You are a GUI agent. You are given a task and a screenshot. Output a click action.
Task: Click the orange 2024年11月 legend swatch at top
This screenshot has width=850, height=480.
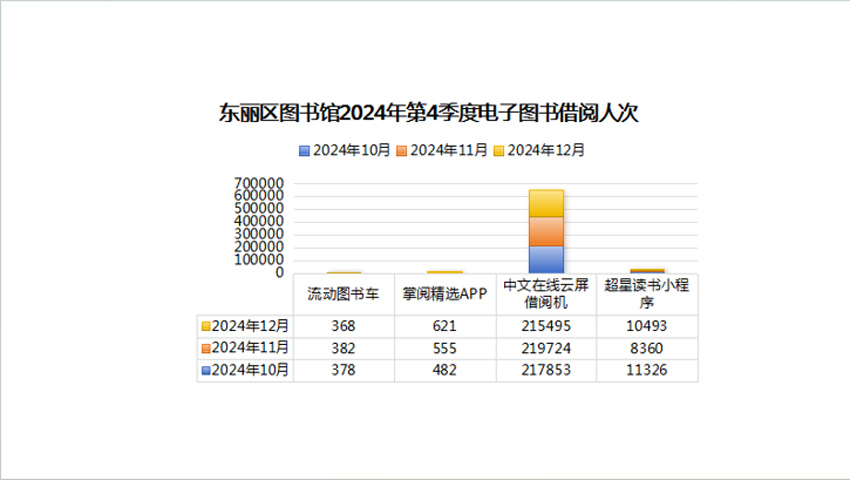click(x=402, y=150)
